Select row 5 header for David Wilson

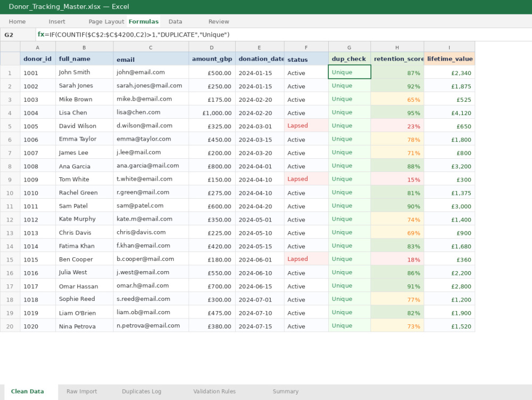10,126
